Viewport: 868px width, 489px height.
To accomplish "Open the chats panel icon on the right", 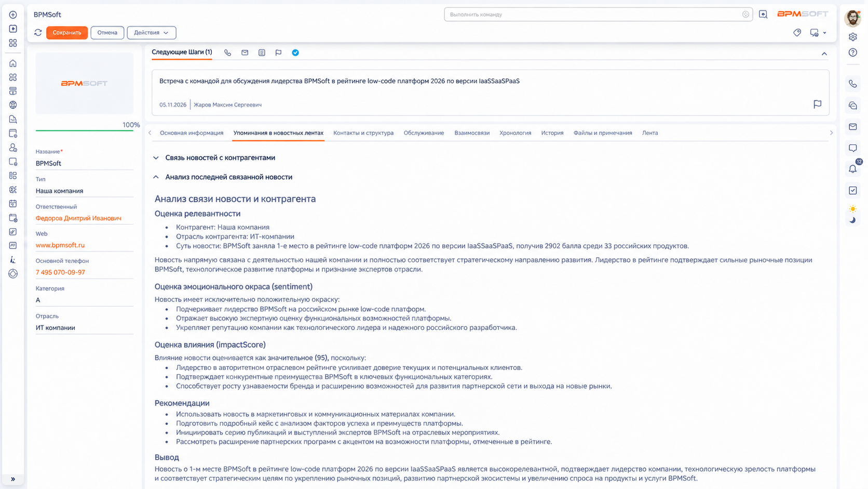I will click(853, 105).
